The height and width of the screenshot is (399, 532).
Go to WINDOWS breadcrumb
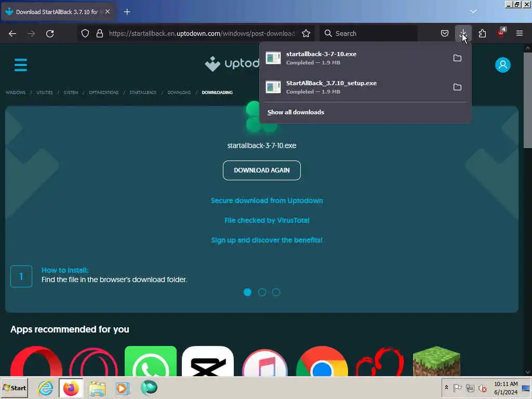tap(16, 92)
